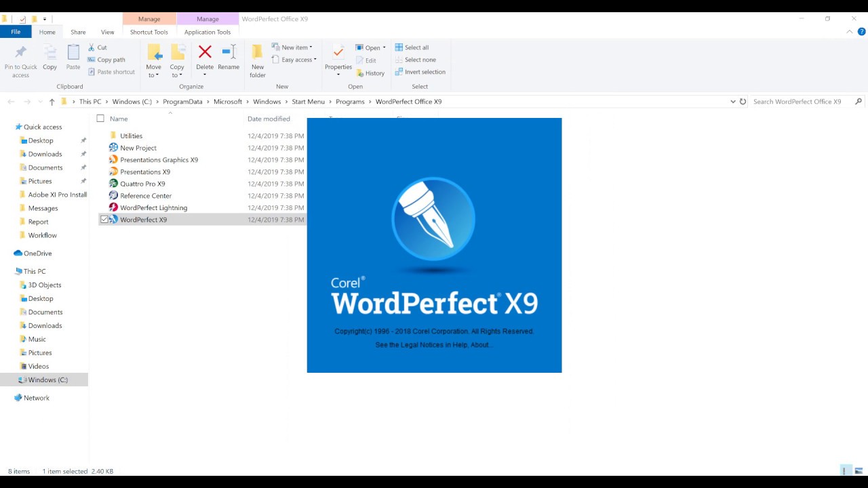Collapse the ribbon with the chevron
The width and height of the screenshot is (868, 488).
pos(850,32)
